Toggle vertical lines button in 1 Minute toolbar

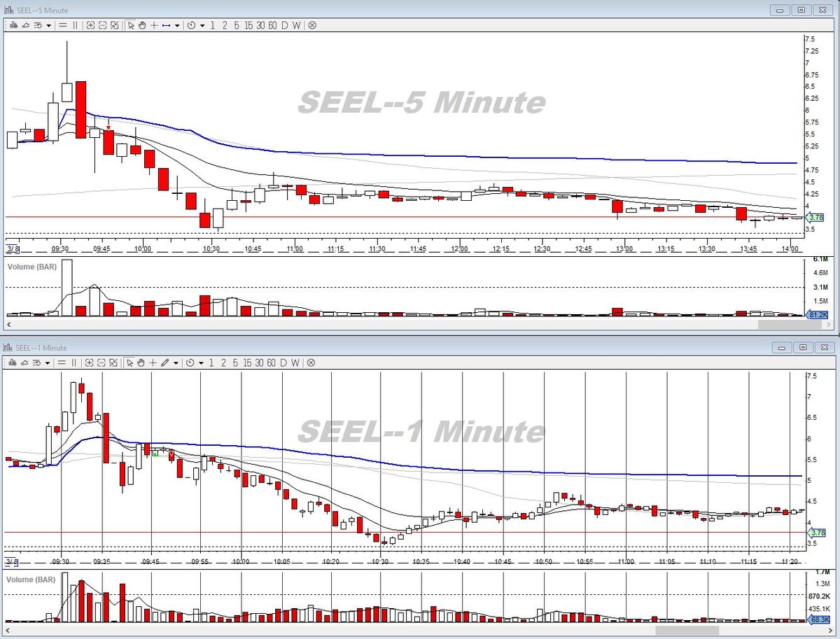(74, 363)
